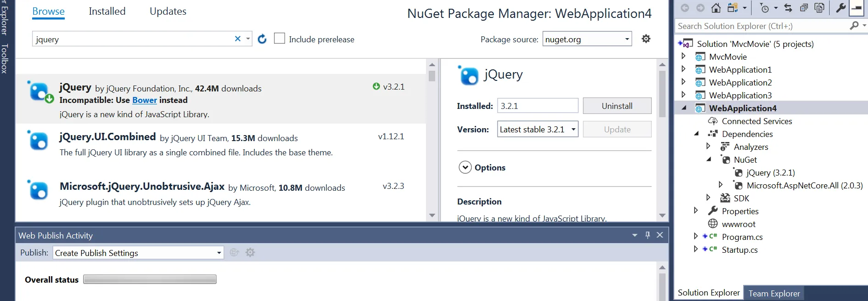Open the Solution Explorer bottom tab

(709, 293)
